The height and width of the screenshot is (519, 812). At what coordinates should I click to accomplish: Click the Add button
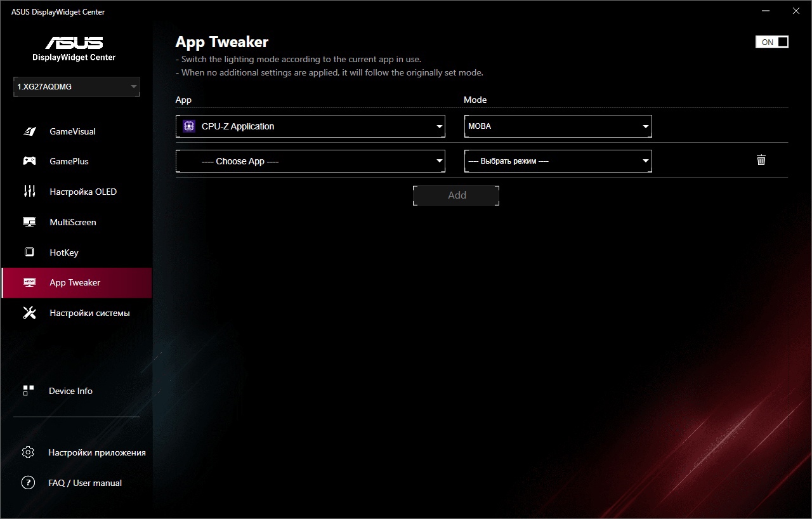pos(456,195)
